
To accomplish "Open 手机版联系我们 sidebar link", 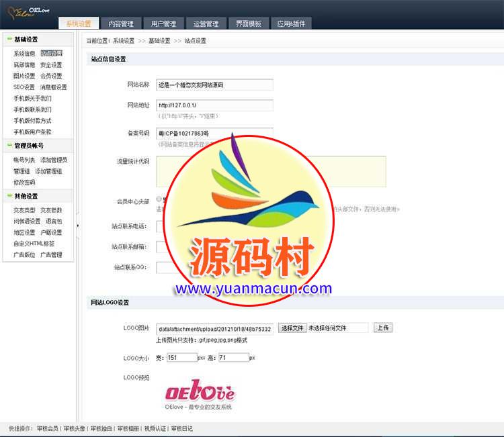I will (32, 109).
